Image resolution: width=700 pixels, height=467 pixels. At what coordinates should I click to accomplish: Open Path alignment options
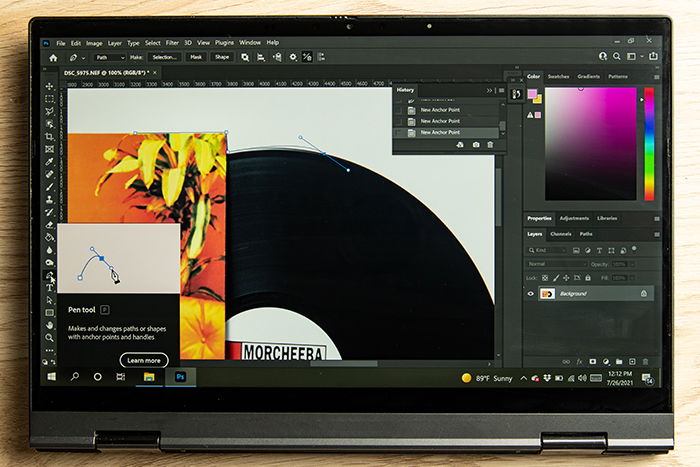tap(261, 57)
